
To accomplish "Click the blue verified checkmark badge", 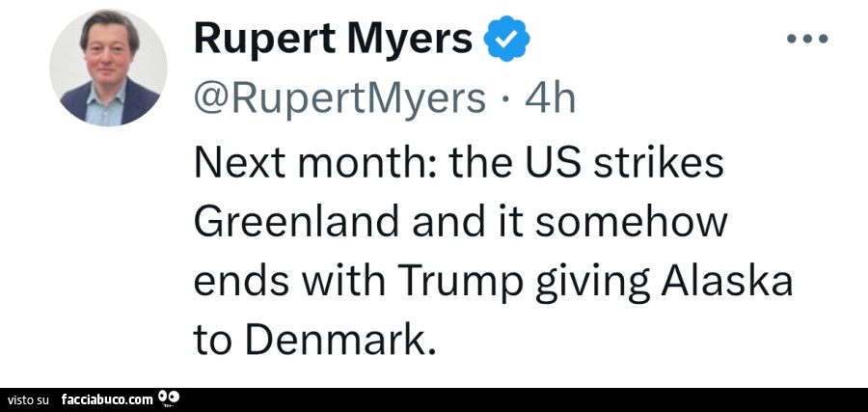I will [506, 40].
